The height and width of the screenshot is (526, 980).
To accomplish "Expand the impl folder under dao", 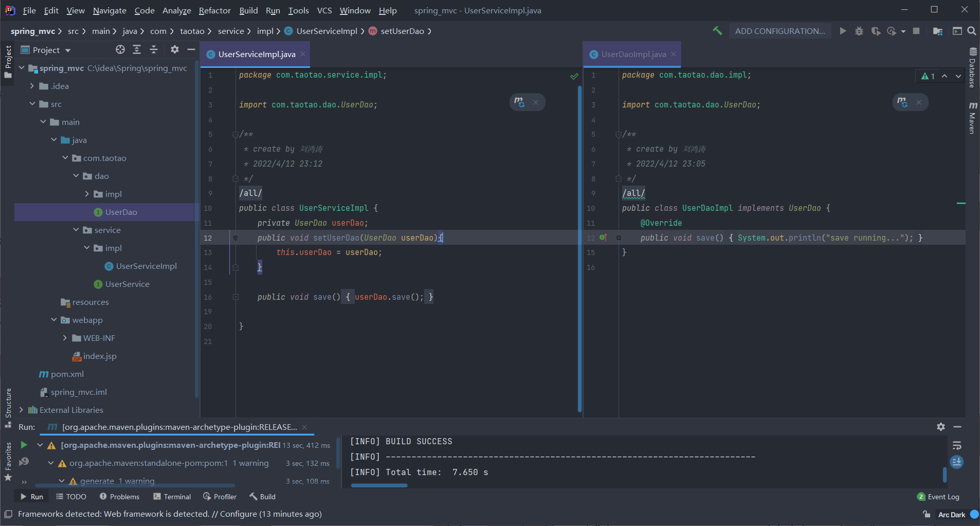I will (x=87, y=194).
